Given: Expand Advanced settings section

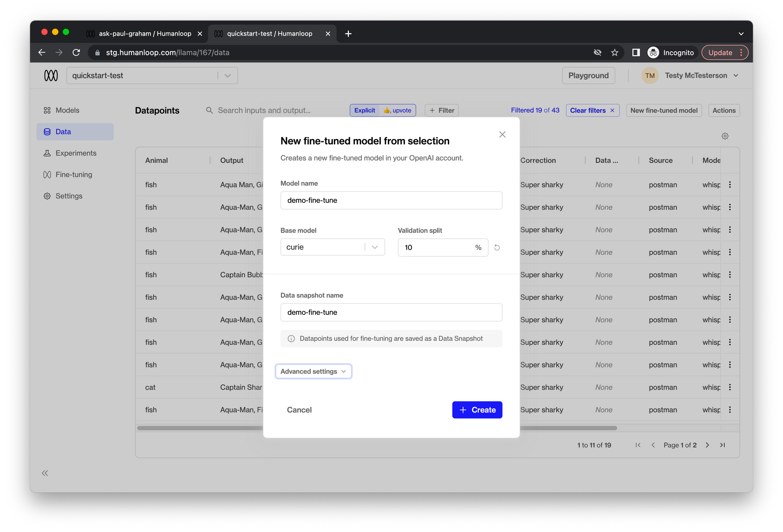Looking at the screenshot, I should coord(313,371).
